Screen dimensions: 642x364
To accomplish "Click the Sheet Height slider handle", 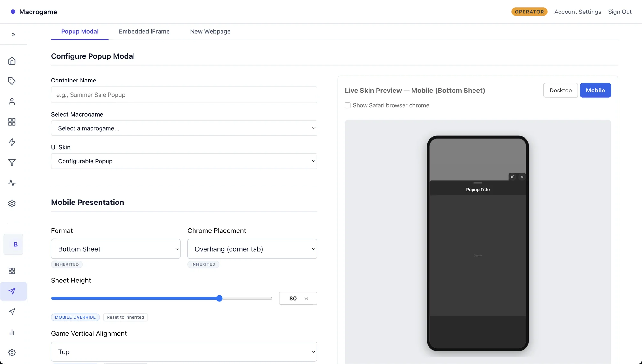I will pos(219,298).
